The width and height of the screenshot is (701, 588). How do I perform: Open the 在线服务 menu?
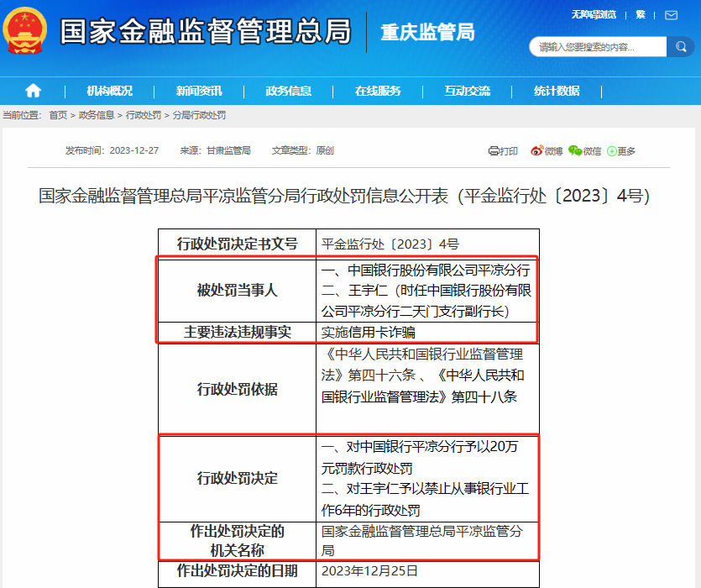pos(378,91)
